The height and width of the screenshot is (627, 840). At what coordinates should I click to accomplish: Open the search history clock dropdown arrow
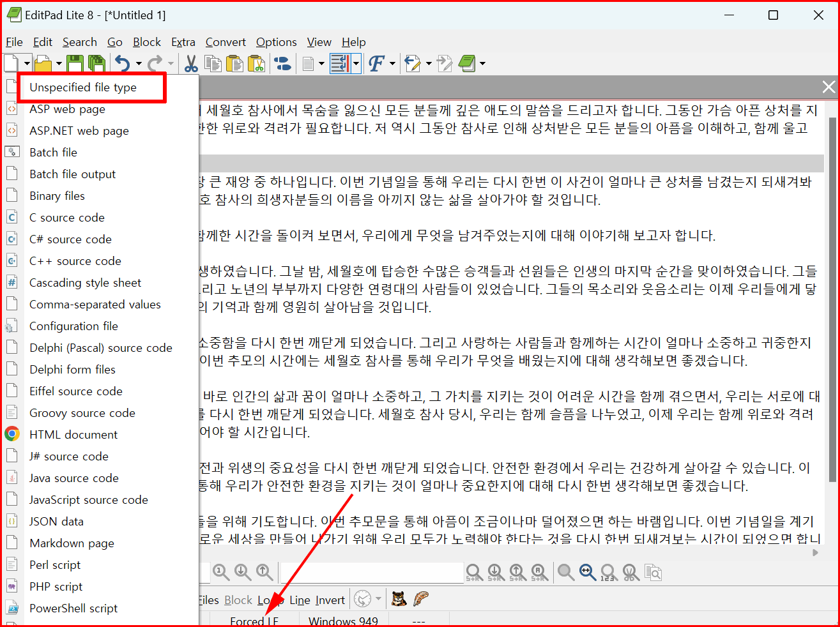pos(378,599)
